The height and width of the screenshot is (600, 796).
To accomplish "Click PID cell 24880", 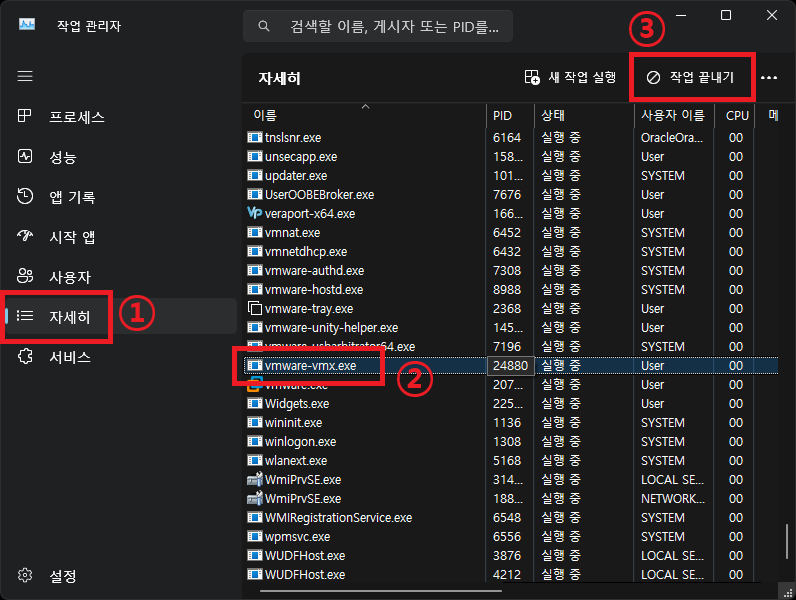I will (510, 365).
